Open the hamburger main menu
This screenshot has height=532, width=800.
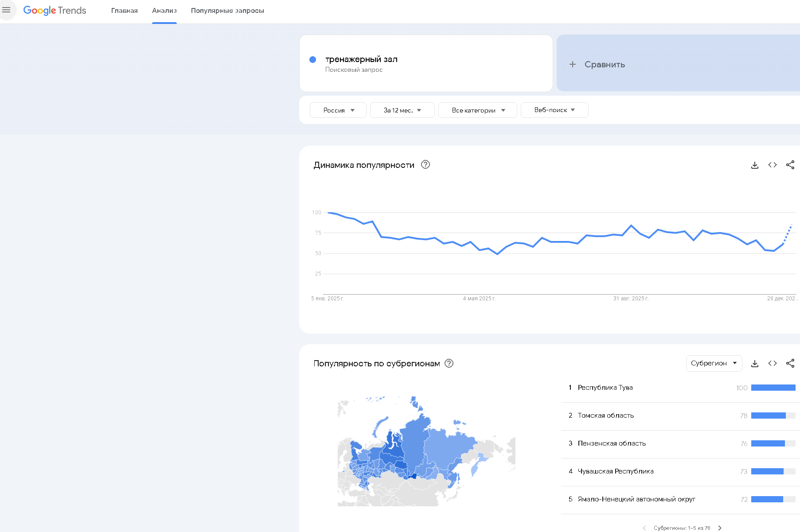click(x=6, y=10)
